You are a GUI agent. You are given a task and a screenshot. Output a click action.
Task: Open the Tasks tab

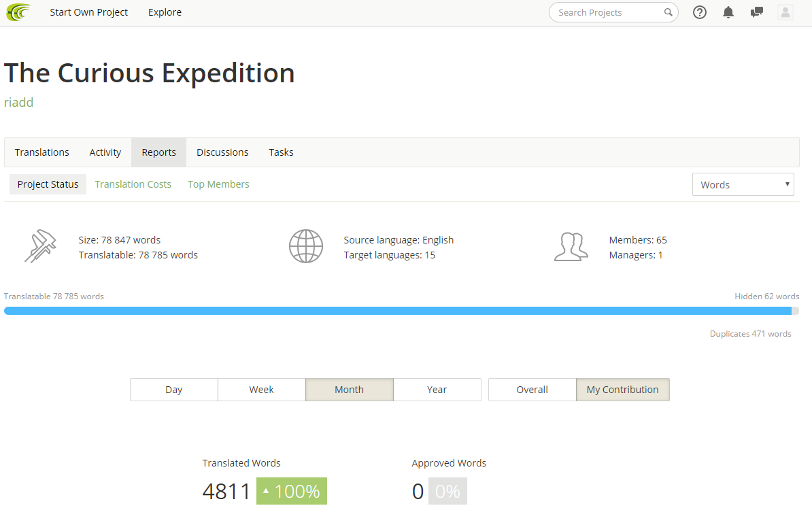pyautogui.click(x=281, y=152)
